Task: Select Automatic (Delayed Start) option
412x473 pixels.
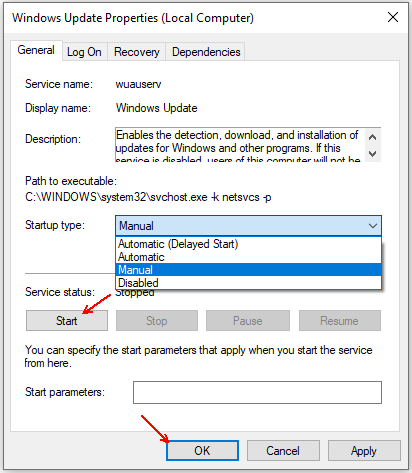Action: point(248,244)
